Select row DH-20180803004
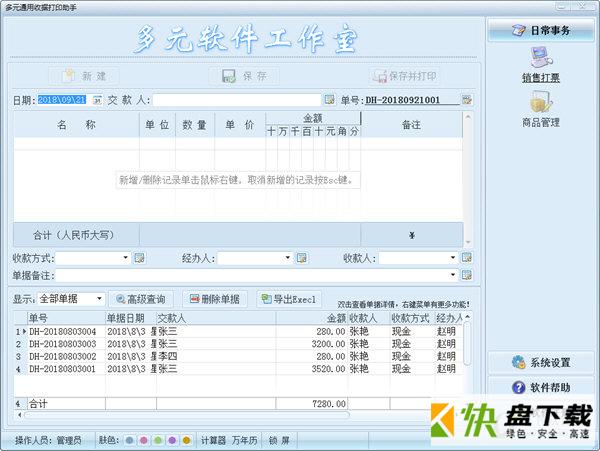Screen dimensions: 600x451 click(238, 331)
